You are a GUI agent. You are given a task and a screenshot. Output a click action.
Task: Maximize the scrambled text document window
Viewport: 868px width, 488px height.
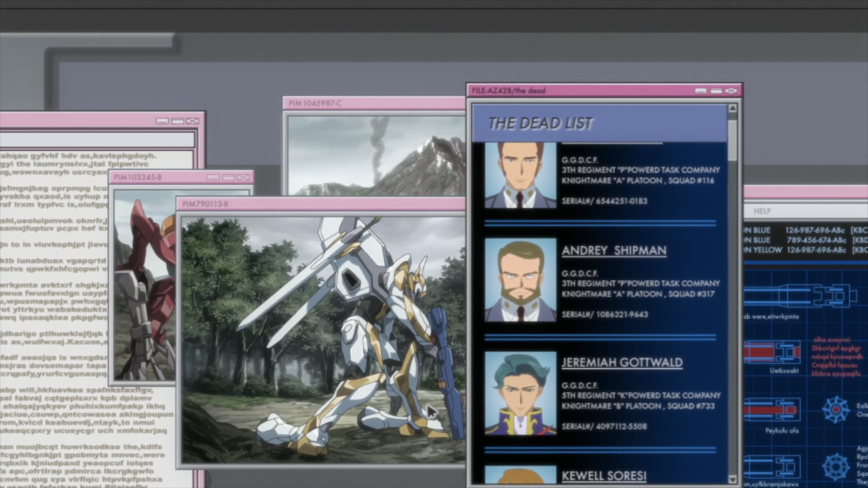[178, 121]
